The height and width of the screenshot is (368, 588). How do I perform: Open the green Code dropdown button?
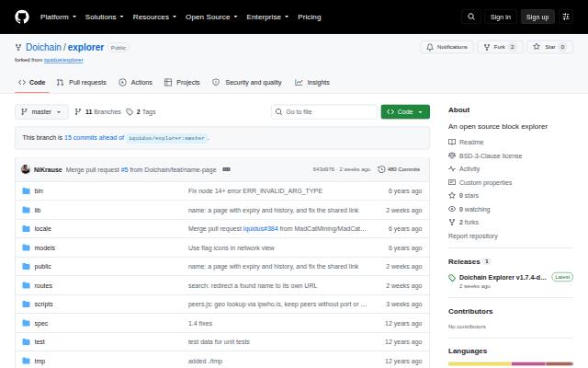[x=405, y=112]
